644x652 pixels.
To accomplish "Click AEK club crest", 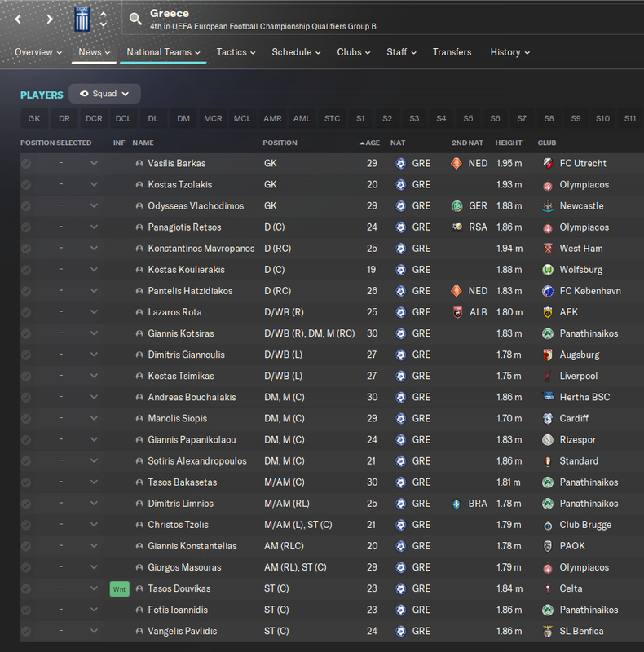I will click(548, 312).
